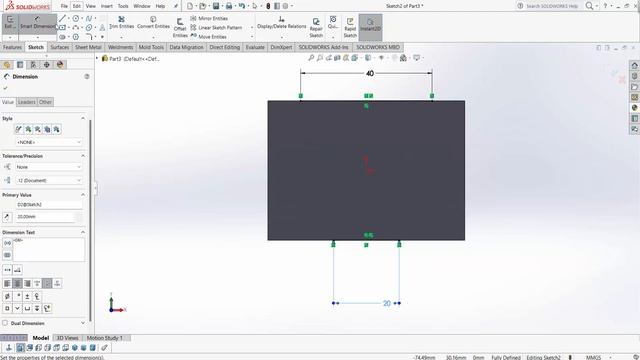Click the Repair Sketch tool
Viewport: 640px width, 360px height.
(316, 28)
